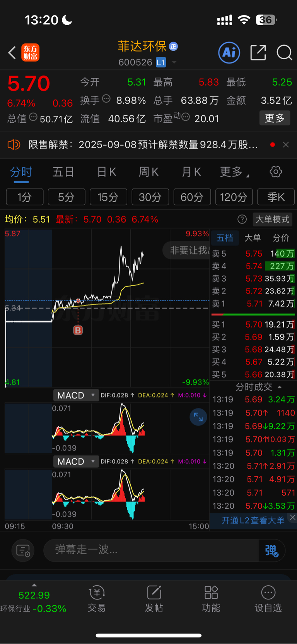Tap the 总值 info face icon

click(x=33, y=117)
